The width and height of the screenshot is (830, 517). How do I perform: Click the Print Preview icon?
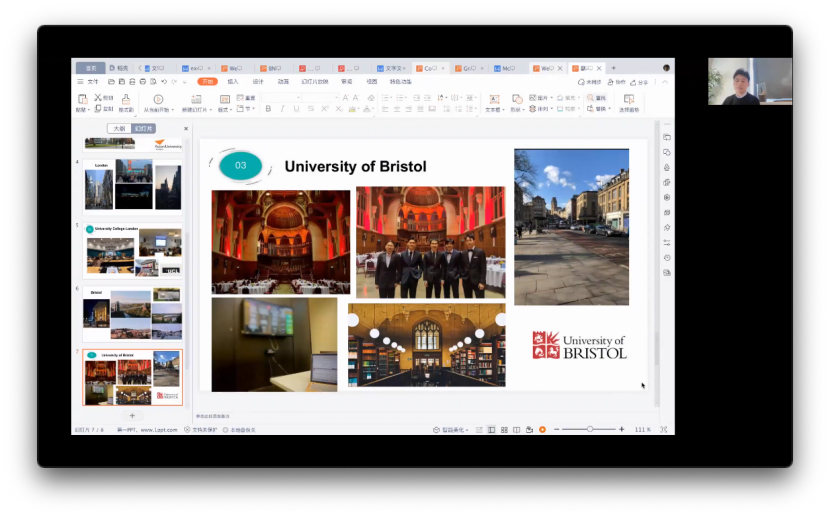[x=153, y=81]
